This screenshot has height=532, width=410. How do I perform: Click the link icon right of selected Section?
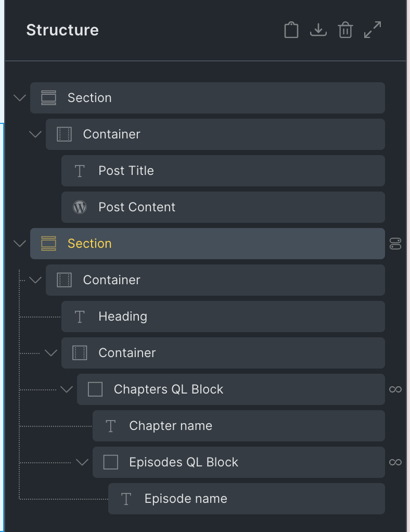395,244
